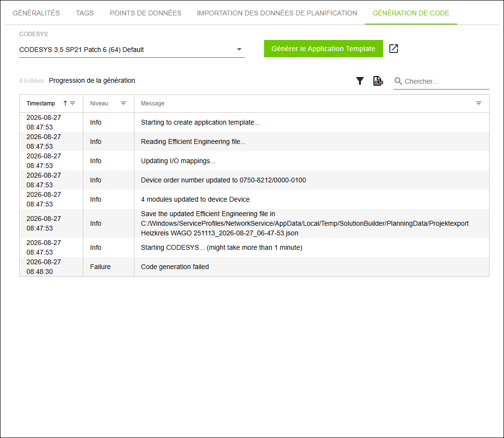504x438 pixels.
Task: Click the '8 Entrées' count label
Action: [x=31, y=81]
